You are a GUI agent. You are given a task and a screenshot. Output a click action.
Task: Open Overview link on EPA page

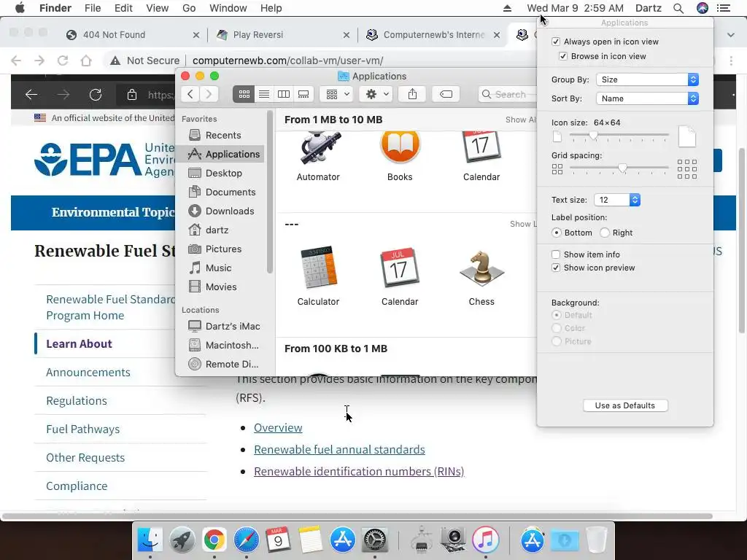click(x=278, y=427)
